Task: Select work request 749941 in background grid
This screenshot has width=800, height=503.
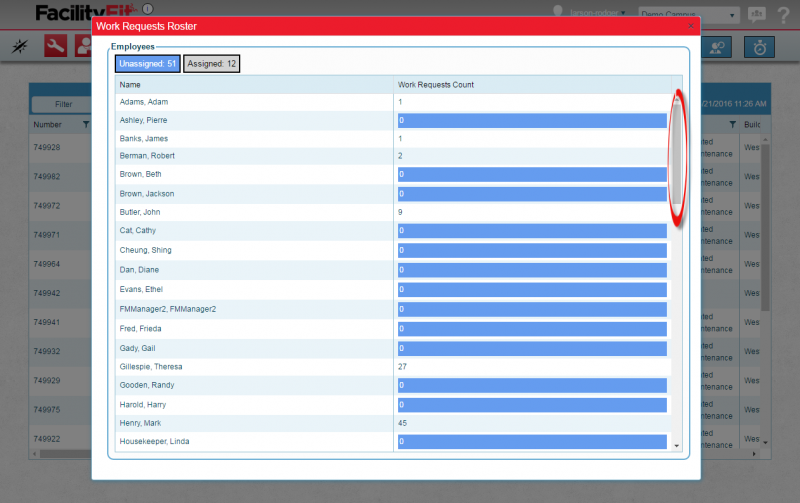Action: pyautogui.click(x=47, y=322)
